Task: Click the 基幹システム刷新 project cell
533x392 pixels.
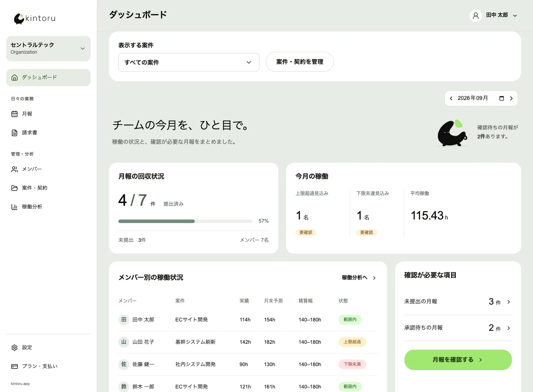Action: (196, 342)
